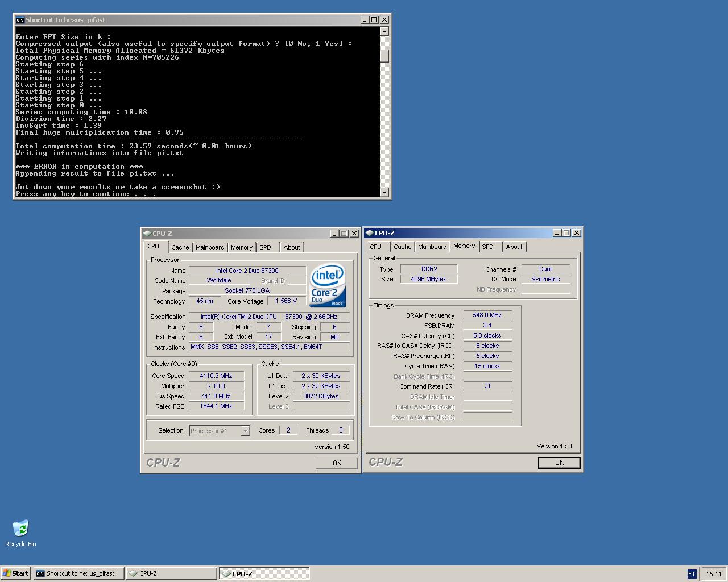This screenshot has height=582, width=728.
Task: Click the console scrollbar down arrow
Action: 384,193
